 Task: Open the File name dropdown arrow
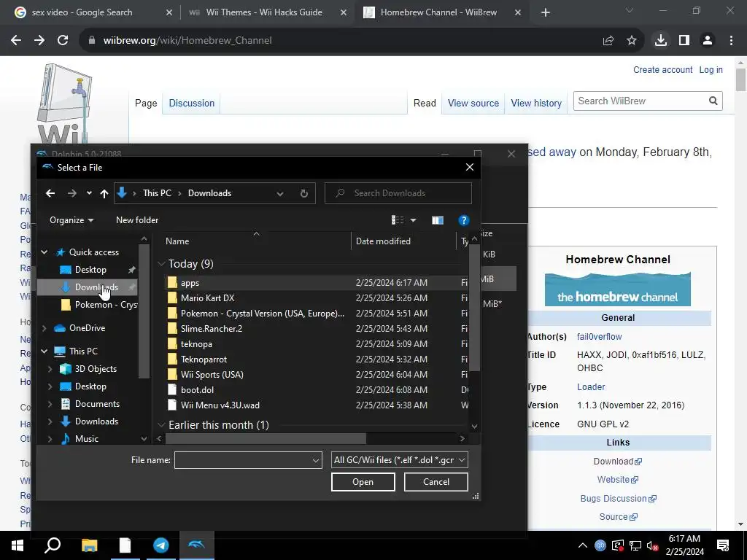(x=315, y=460)
